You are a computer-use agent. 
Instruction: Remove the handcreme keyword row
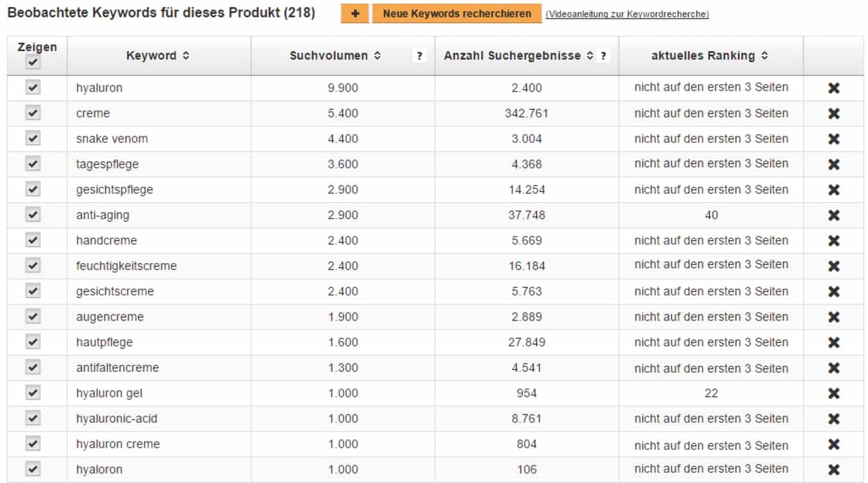point(833,241)
